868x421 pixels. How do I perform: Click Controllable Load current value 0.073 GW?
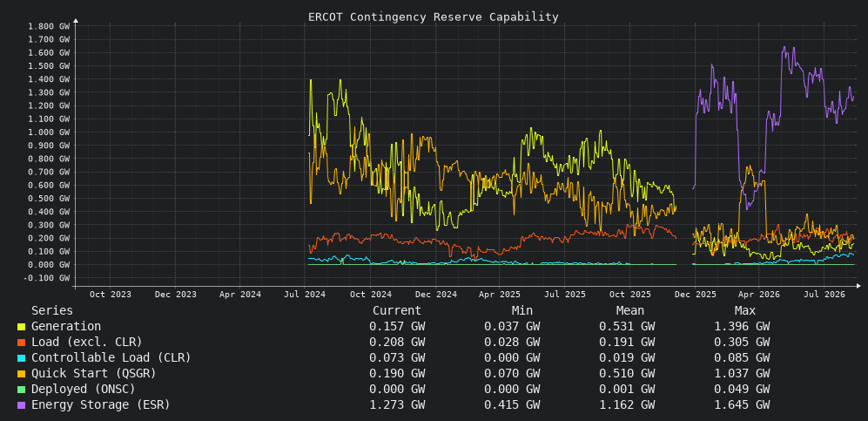click(x=397, y=358)
